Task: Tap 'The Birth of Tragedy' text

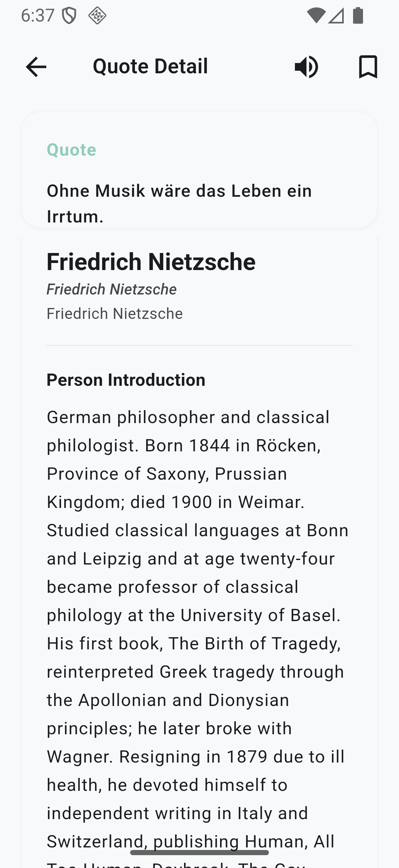Action: tap(251, 643)
